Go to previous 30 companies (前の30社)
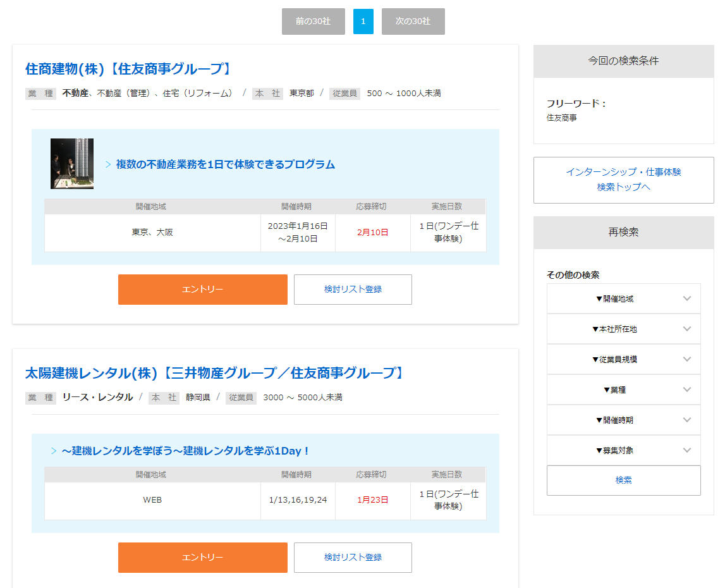This screenshot has width=725, height=588. tap(313, 21)
